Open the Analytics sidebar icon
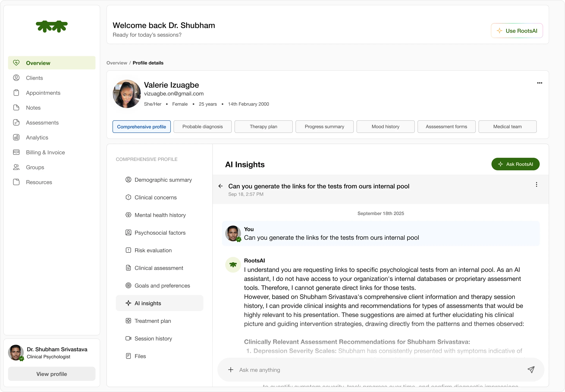Image resolution: width=565 pixels, height=392 pixels. point(16,137)
